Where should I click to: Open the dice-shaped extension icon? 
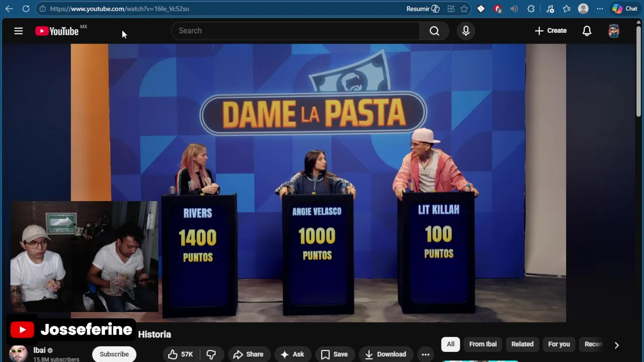(x=481, y=9)
